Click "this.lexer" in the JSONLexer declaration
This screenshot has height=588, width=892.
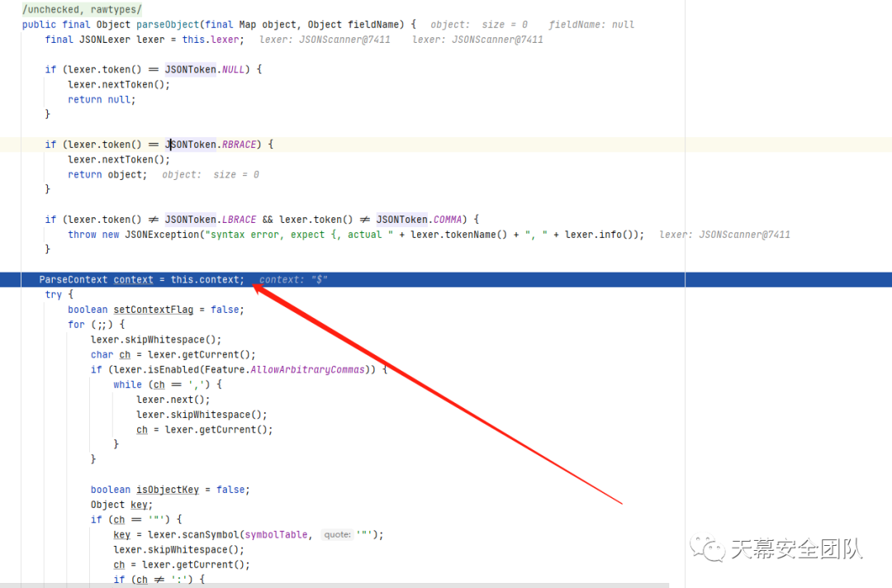pos(211,40)
